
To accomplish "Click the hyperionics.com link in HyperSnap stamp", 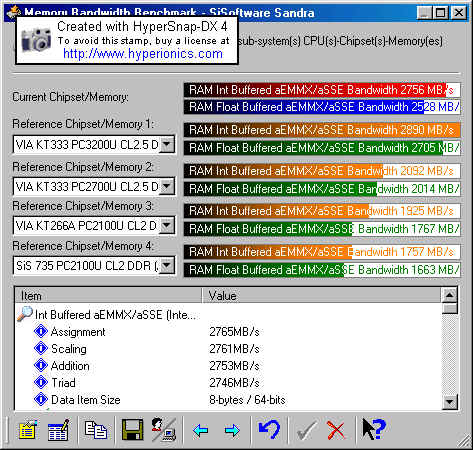I will 143,54.
